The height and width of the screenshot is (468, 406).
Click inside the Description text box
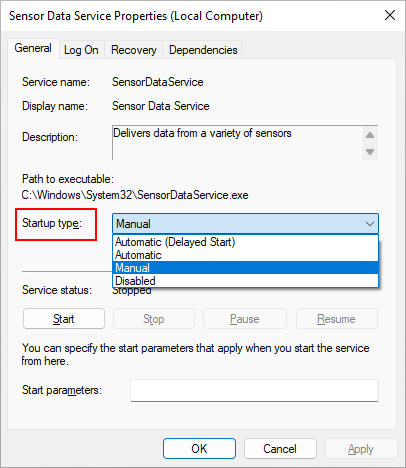237,143
